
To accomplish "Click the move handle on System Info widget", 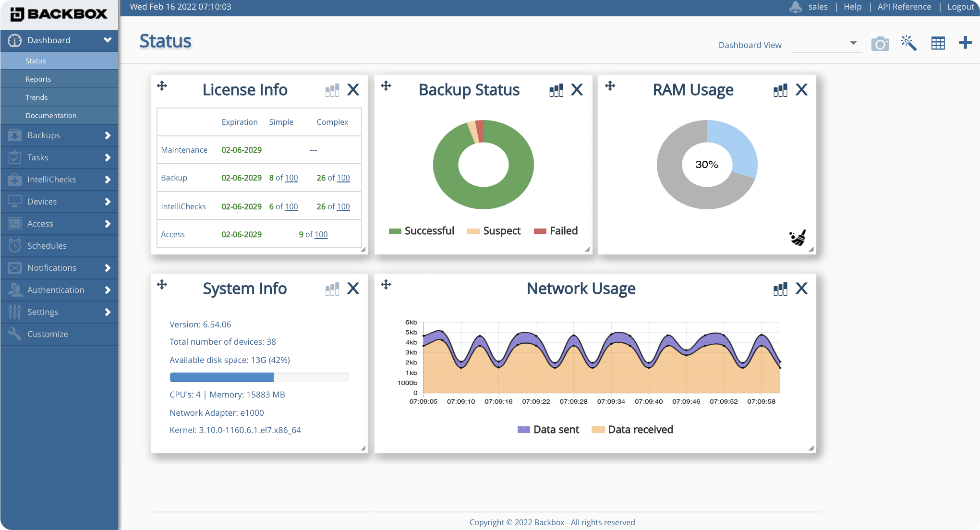I will click(x=162, y=284).
